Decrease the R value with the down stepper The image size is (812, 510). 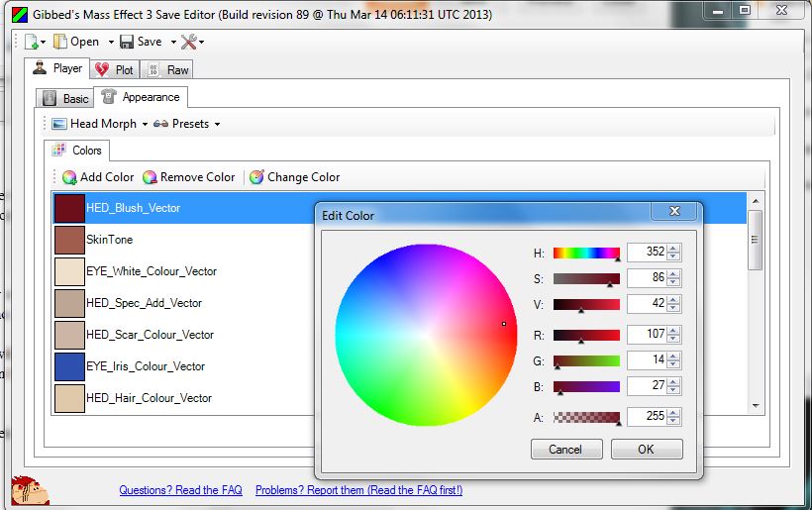[x=673, y=339]
